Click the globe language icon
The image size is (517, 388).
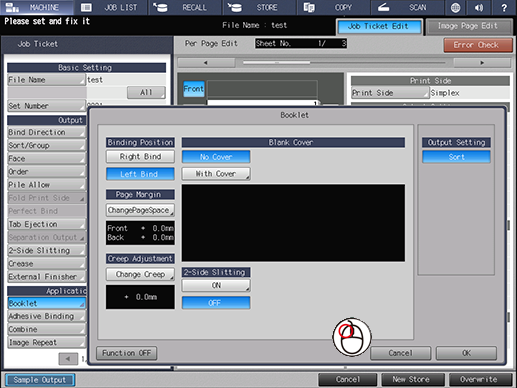point(455,7)
